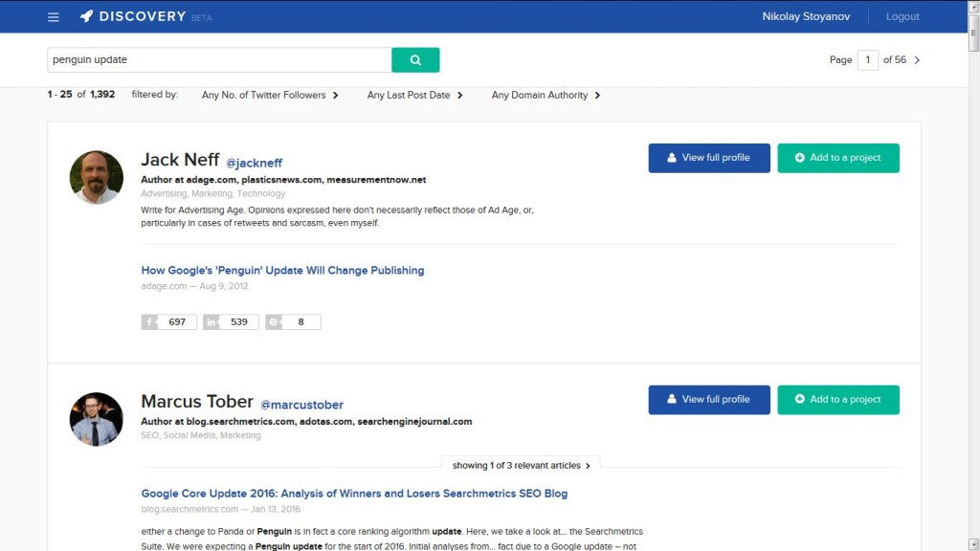Open Penguin Update Will Change Publishing article
The width and height of the screenshot is (980, 551).
pyautogui.click(x=282, y=271)
